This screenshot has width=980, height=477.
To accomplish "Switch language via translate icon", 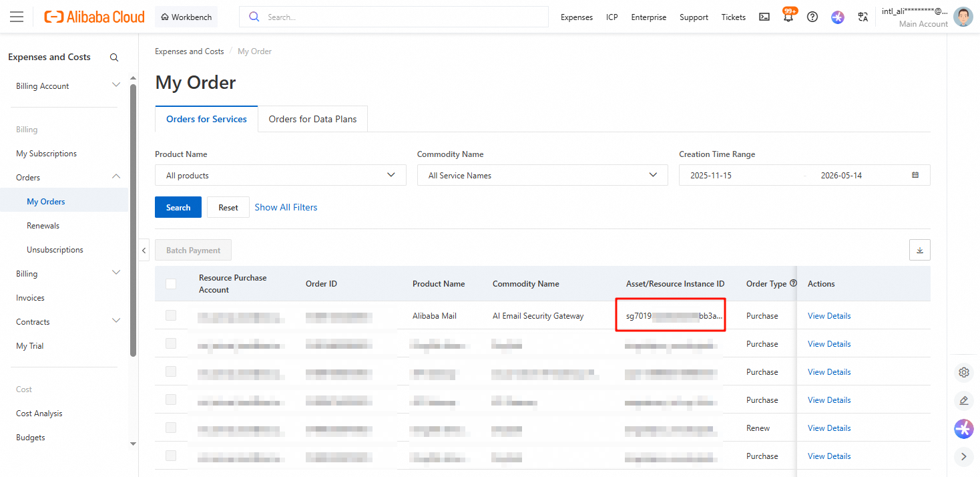I will click(863, 17).
